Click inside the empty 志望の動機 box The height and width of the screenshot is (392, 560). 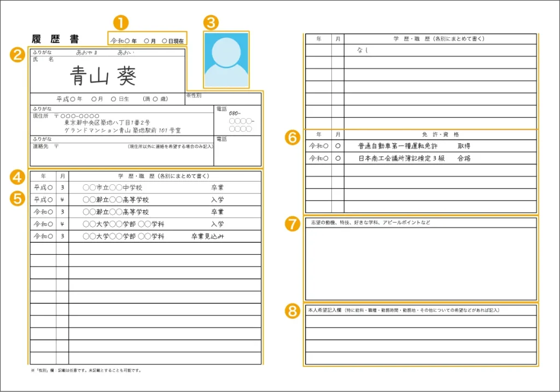click(x=421, y=264)
